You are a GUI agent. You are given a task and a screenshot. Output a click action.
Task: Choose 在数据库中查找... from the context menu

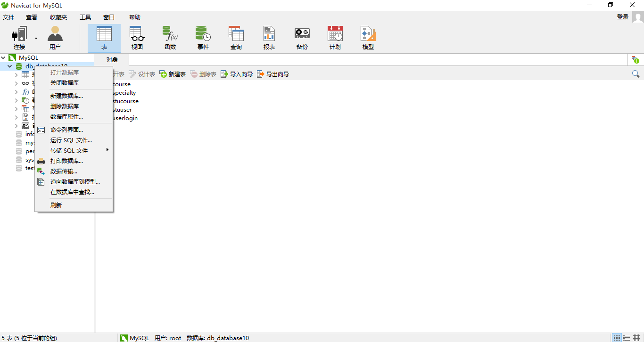[x=74, y=192]
